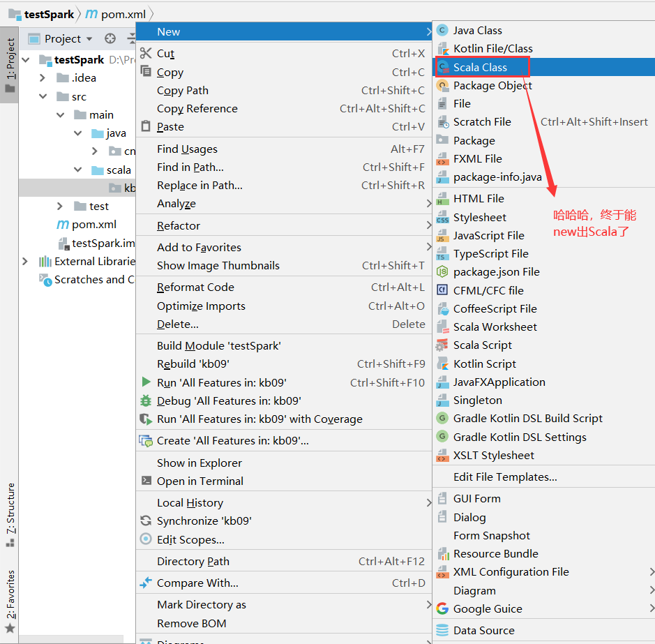This screenshot has height=644, width=655.
Task: Click the package.json File icon
Action: click(442, 272)
